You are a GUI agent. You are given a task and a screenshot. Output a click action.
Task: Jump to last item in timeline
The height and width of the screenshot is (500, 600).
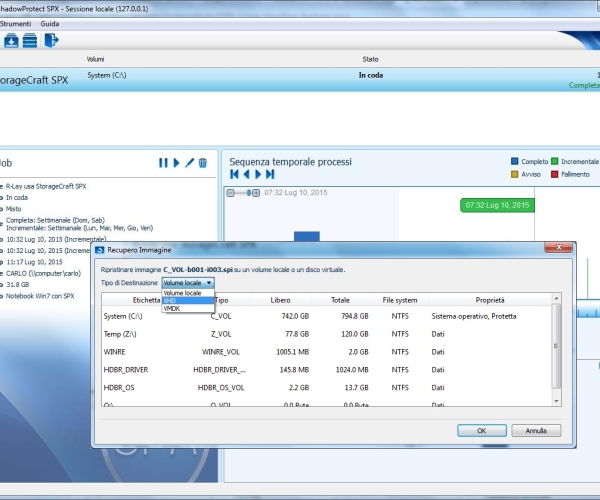(270, 174)
